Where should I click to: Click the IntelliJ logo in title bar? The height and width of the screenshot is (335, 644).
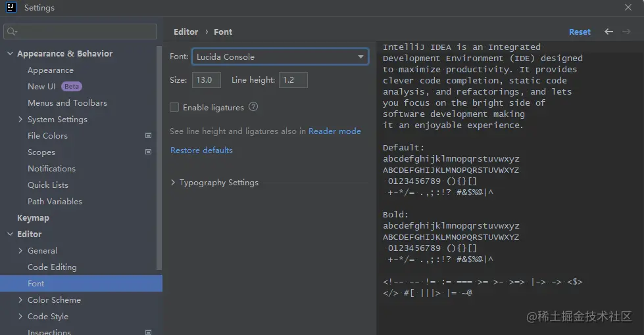(x=11, y=8)
